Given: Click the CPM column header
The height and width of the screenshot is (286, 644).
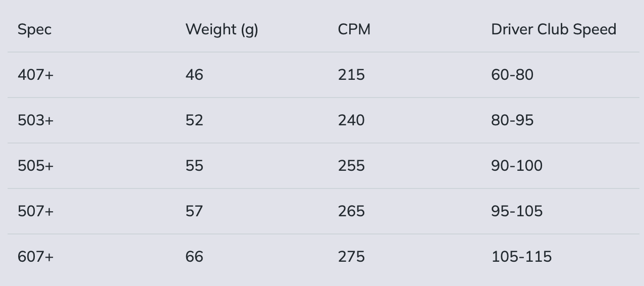Looking at the screenshot, I should point(354,29).
